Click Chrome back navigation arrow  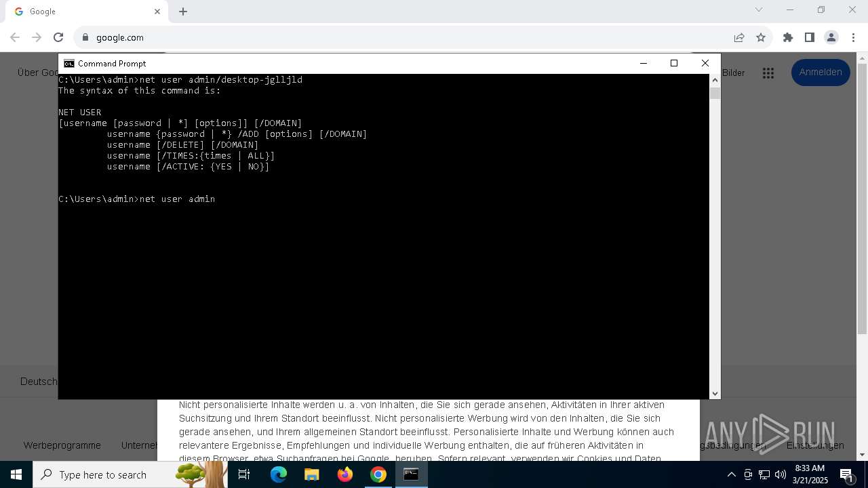point(15,37)
